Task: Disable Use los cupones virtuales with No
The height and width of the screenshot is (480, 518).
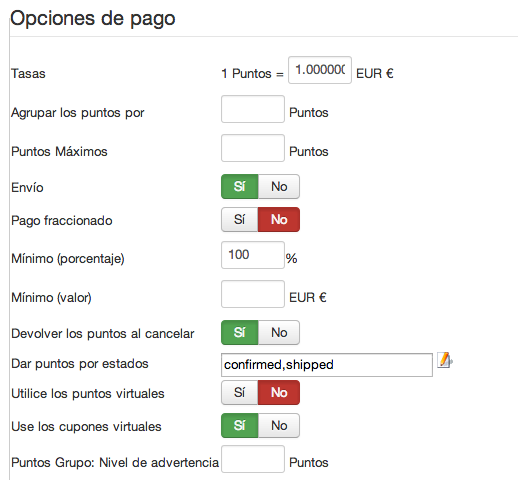Action: (279, 426)
